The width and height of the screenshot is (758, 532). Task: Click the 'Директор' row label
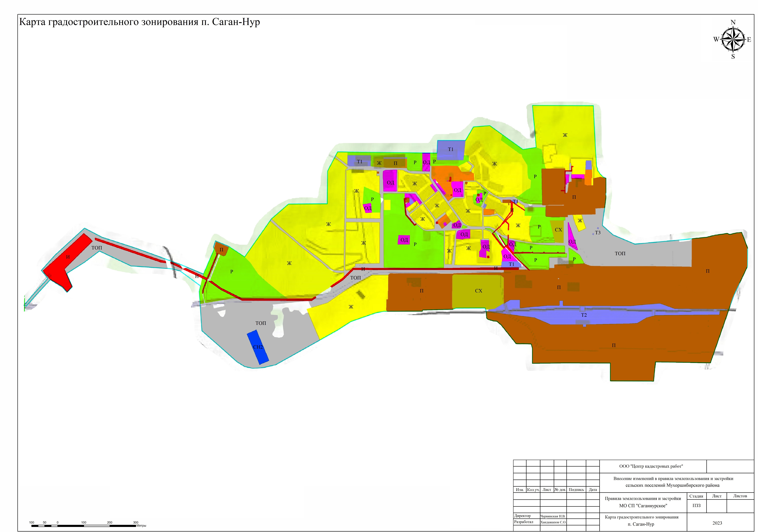tap(523, 516)
